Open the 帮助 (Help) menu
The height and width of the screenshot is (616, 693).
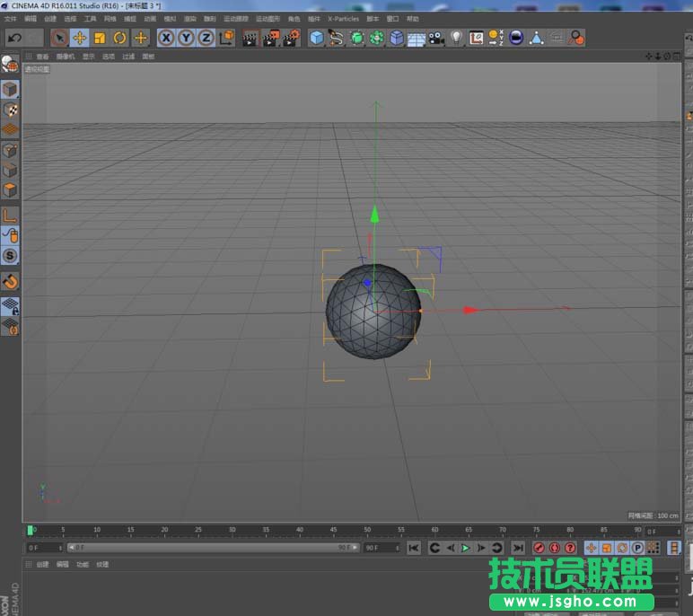(x=412, y=19)
